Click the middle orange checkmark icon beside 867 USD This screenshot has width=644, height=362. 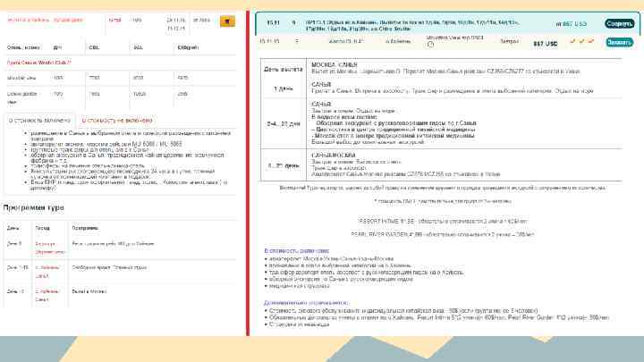[x=581, y=41]
